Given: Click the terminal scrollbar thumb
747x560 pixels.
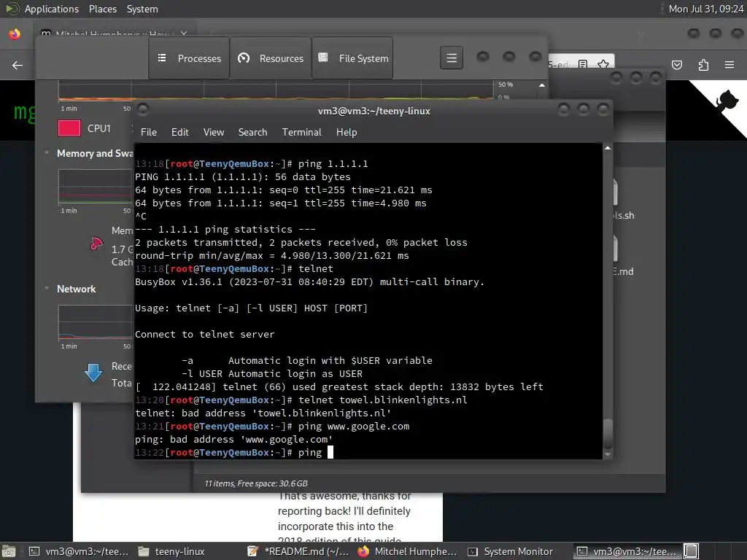Looking at the screenshot, I should pyautogui.click(x=608, y=433).
